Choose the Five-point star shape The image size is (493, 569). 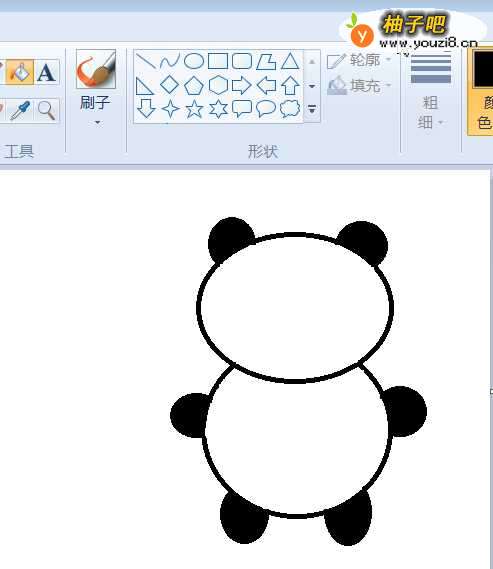[194, 109]
